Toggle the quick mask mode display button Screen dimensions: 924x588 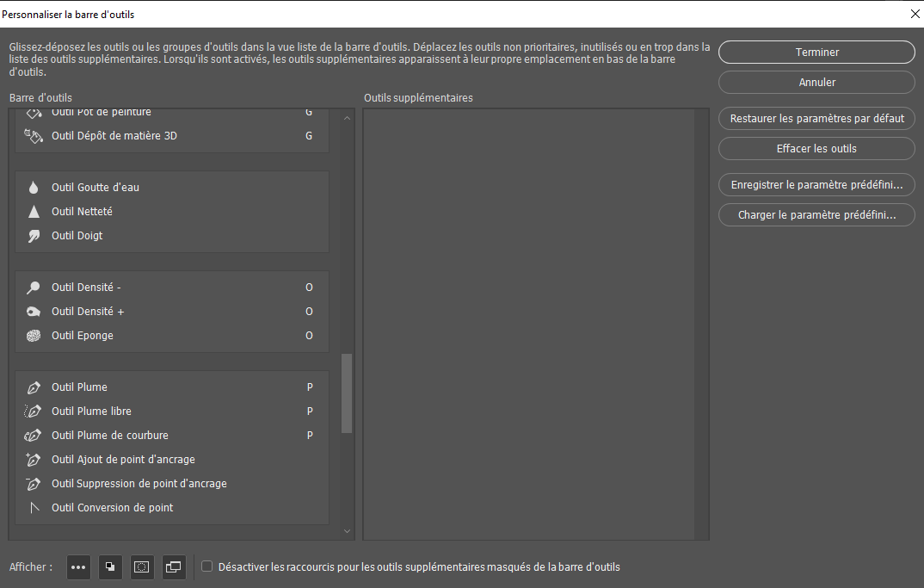pyautogui.click(x=142, y=567)
